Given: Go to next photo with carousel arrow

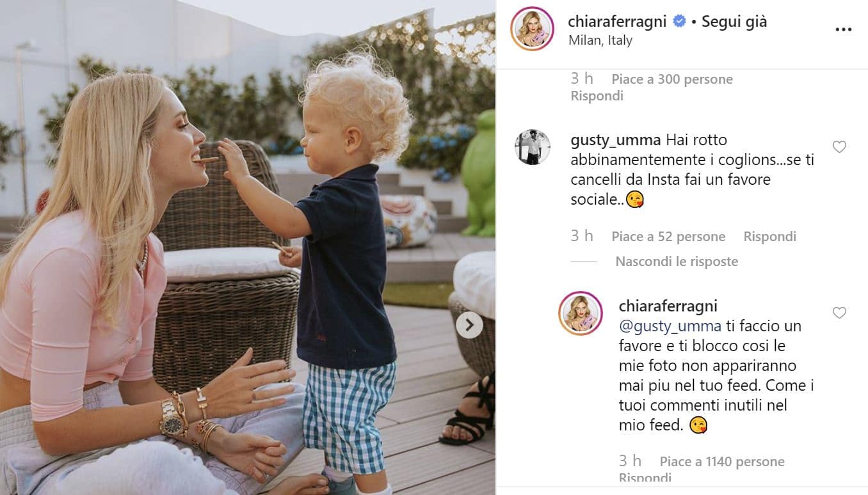Looking at the screenshot, I should 469,325.
